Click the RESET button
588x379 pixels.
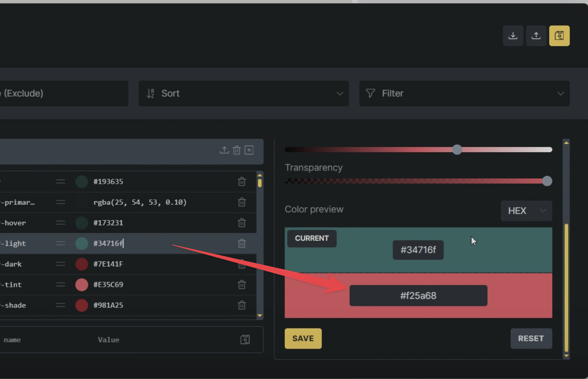(x=531, y=338)
